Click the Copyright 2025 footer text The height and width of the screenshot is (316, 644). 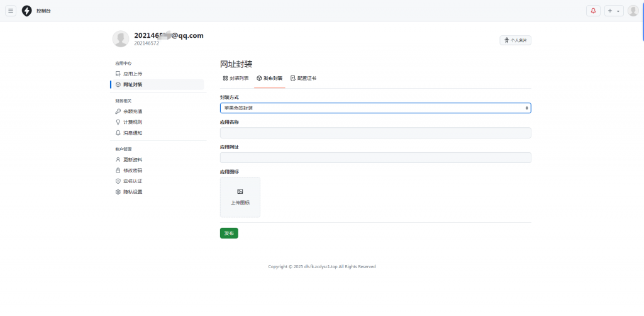(321, 267)
